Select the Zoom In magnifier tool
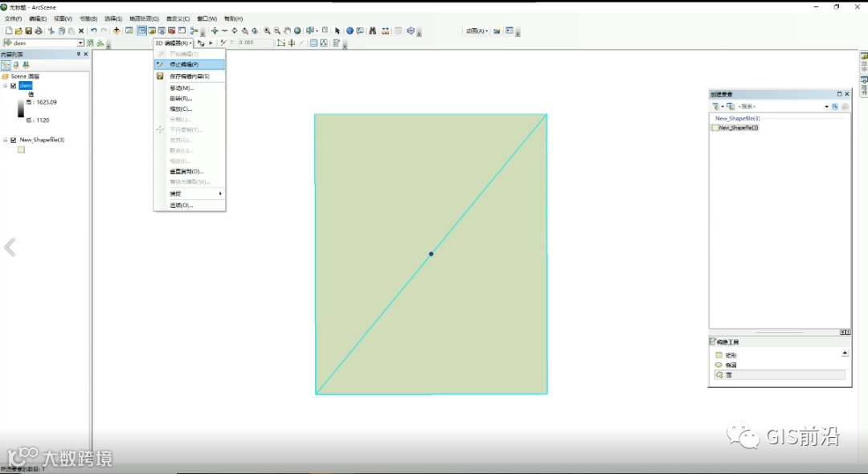The height and width of the screenshot is (474, 868). pyautogui.click(x=267, y=31)
